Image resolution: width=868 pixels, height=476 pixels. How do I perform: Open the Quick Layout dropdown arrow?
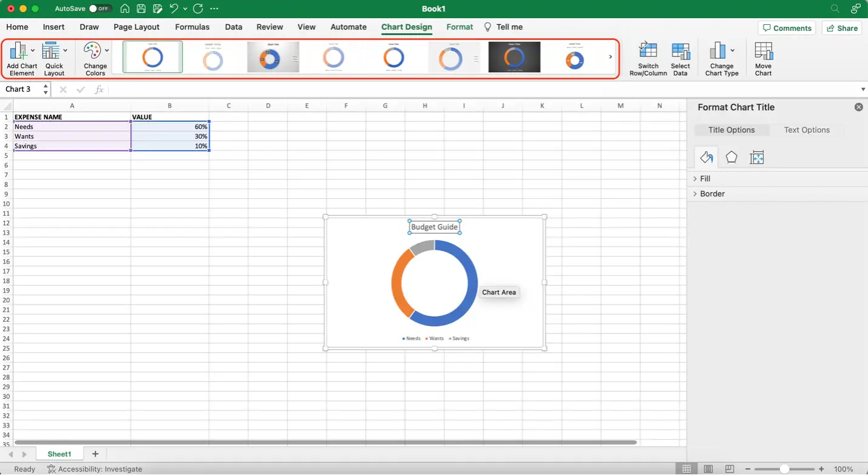[65, 50]
